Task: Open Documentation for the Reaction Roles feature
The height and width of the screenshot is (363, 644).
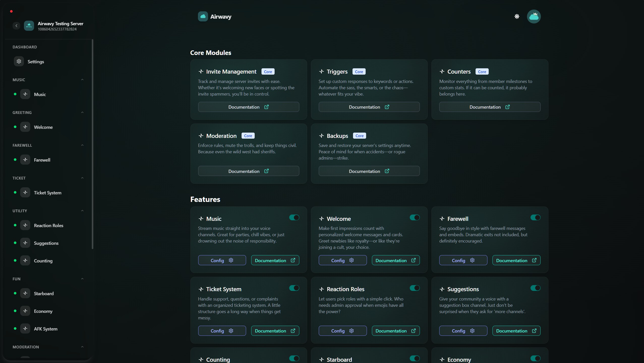Action: point(395,331)
